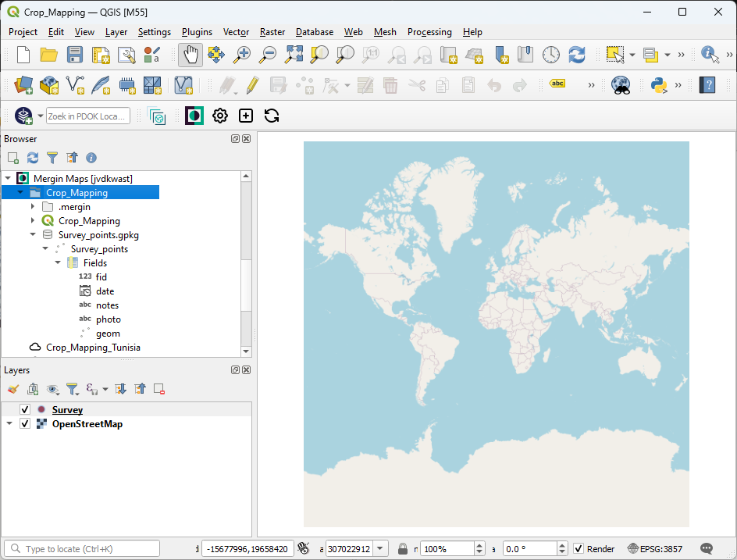Screen dimensions: 737x560
Task: Refresh the map canvas
Action: coord(577,56)
